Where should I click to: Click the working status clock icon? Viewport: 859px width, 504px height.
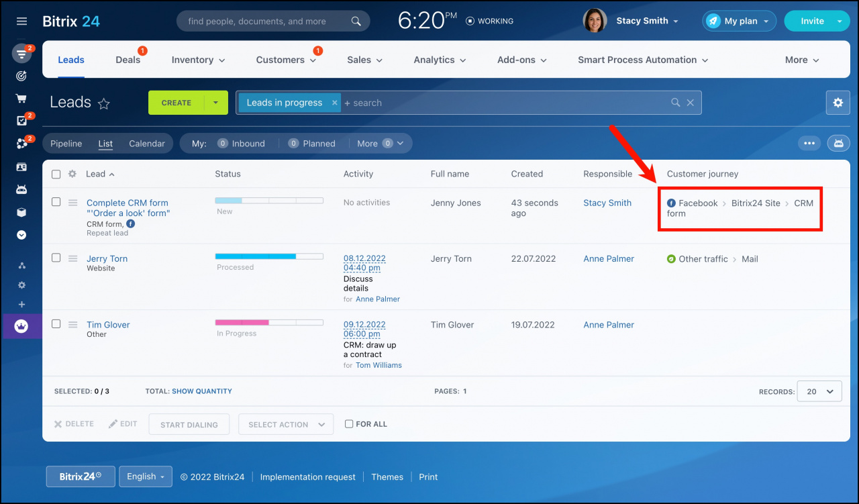pyautogui.click(x=470, y=21)
